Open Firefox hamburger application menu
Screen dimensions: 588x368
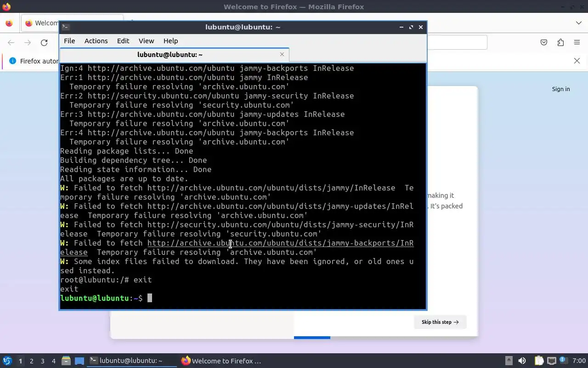577,42
